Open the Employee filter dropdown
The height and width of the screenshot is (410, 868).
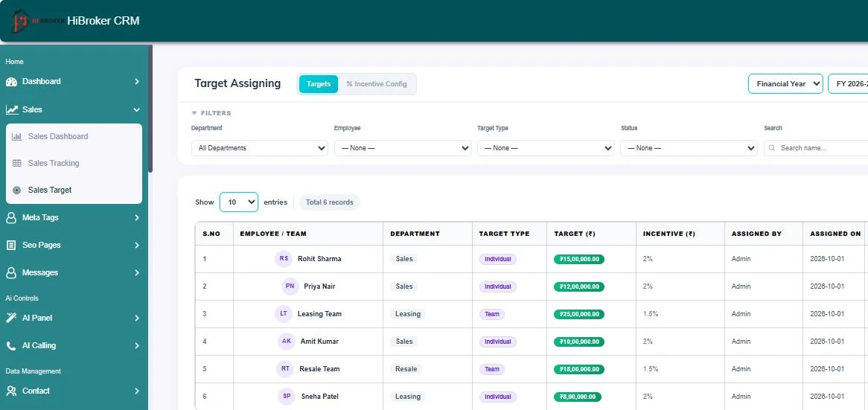[403, 148]
